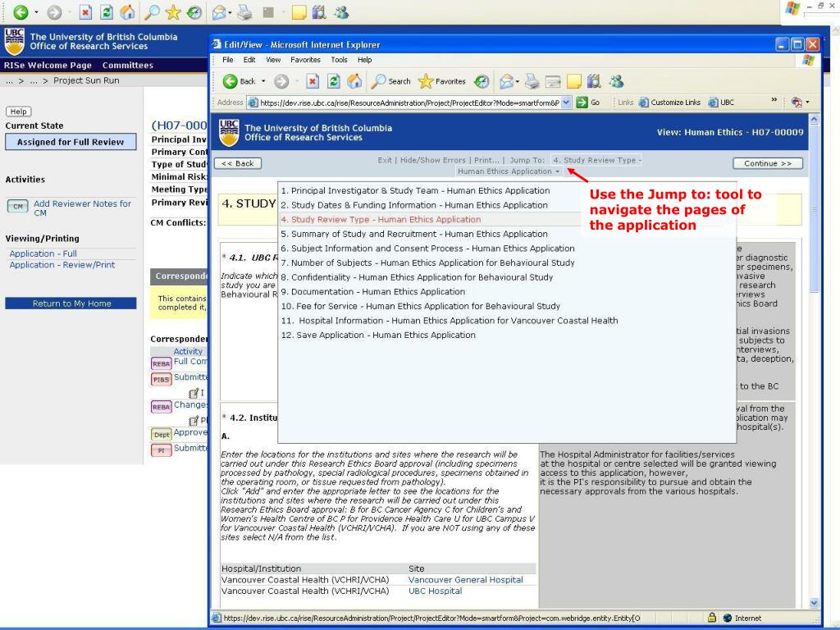Click Hide/Show Errors link
Screen dimensions: 840x630
(433, 160)
